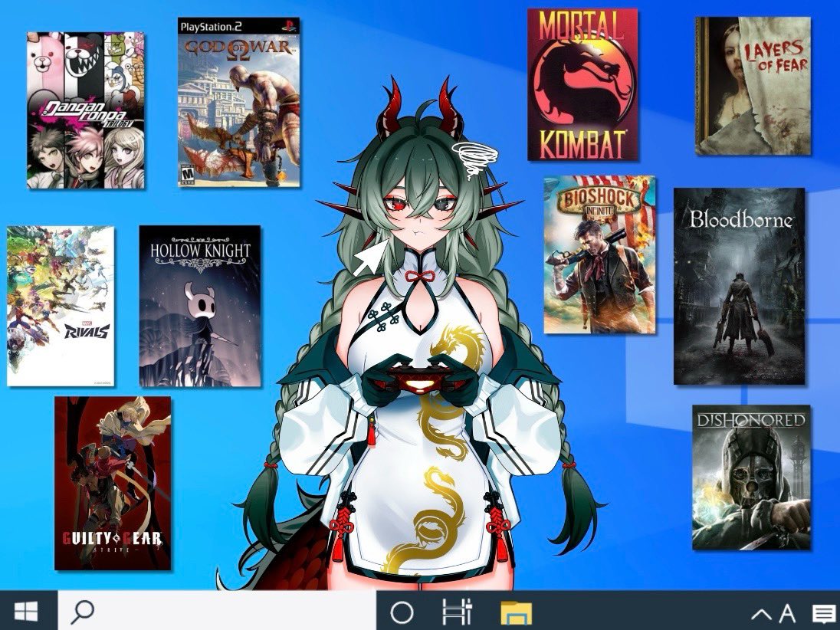Viewport: 840px width, 630px height.
Task: Select the Bloodborne cover
Action: coord(740,286)
